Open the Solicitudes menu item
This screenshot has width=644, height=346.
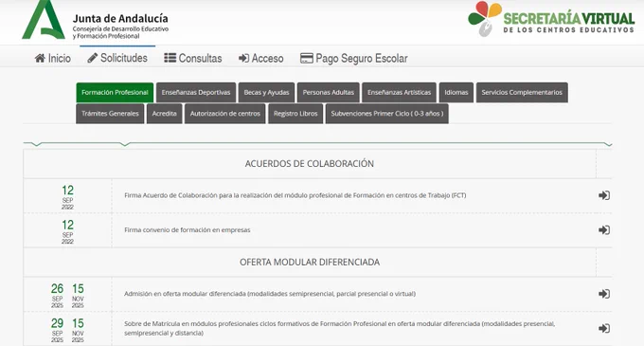click(x=117, y=58)
